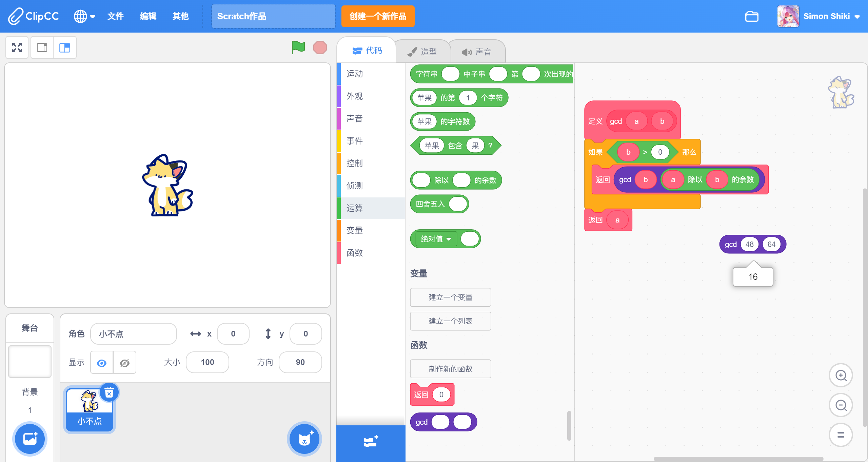The image size is (868, 462).
Task: Open Simon Shiki account dropdown
Action: coord(818,16)
